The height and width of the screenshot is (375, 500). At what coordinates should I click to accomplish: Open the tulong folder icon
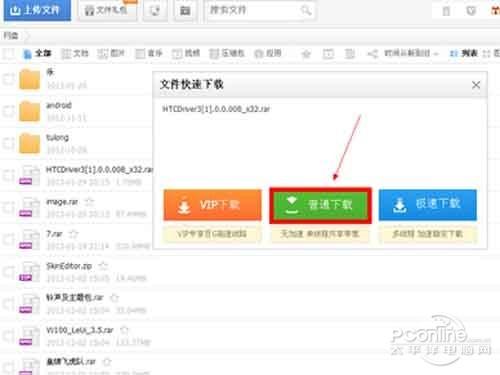pyautogui.click(x=29, y=143)
